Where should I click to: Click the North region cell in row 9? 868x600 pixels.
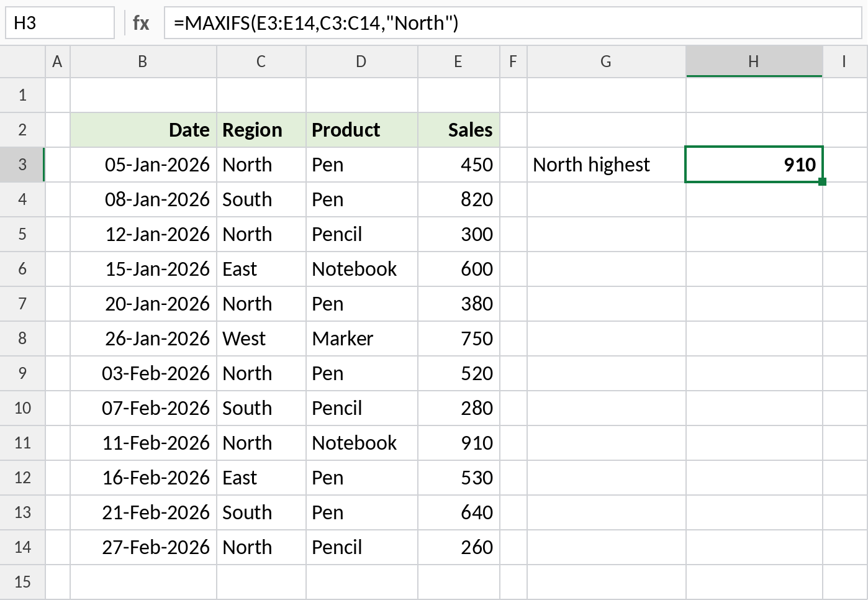[x=261, y=373]
